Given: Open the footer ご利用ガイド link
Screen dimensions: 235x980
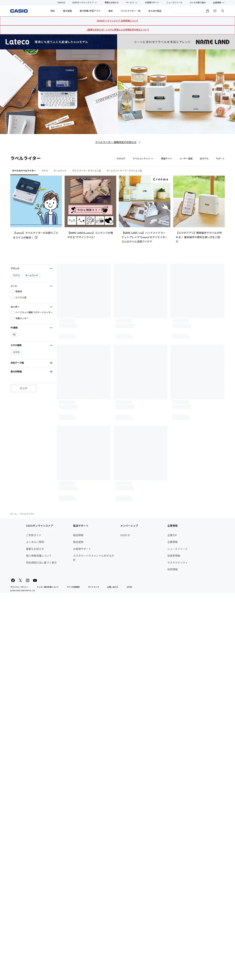Looking at the screenshot, I should [33, 535].
